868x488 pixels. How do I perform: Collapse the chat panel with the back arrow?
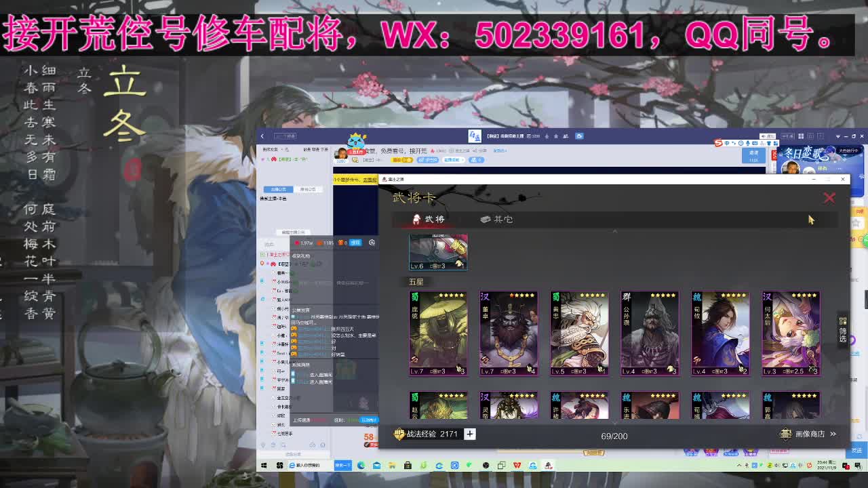click(x=262, y=135)
